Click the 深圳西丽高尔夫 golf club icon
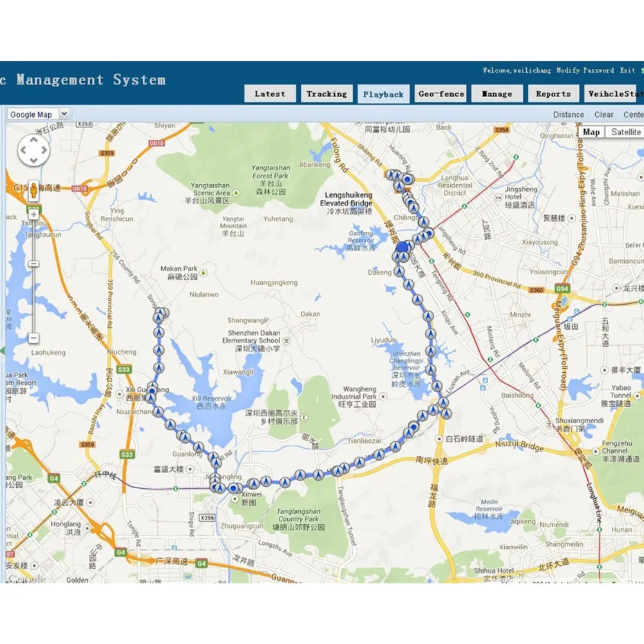 305,417
